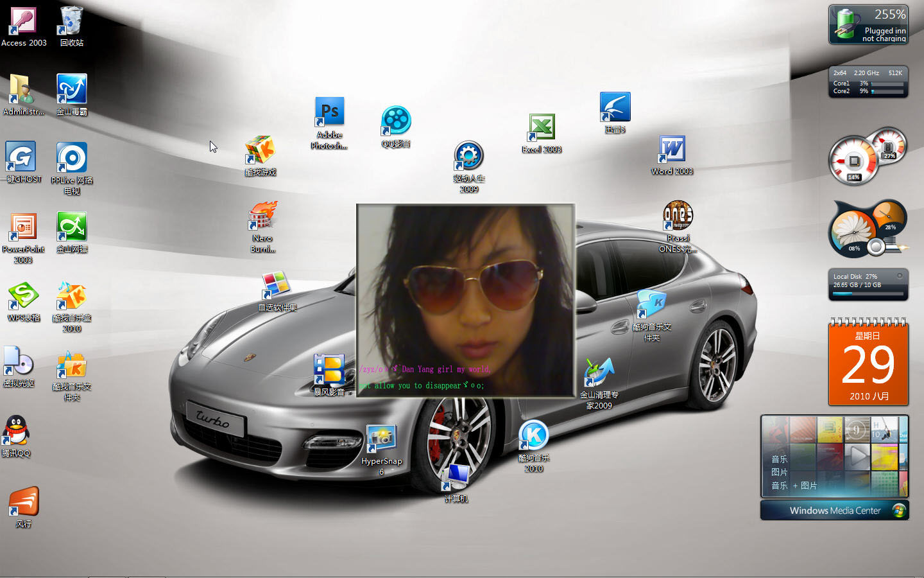The height and width of the screenshot is (578, 924).
Task: Select the Prassi ONES shortcut
Action: (678, 227)
